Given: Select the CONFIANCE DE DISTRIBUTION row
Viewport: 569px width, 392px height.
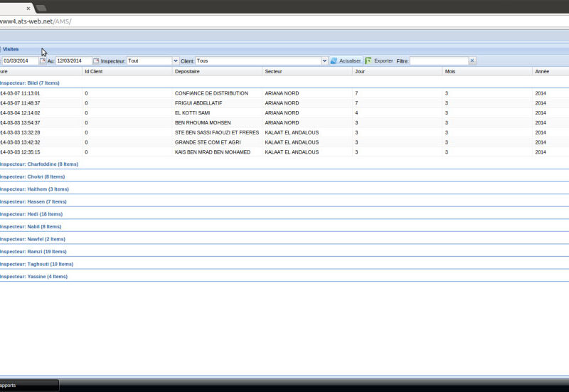Looking at the screenshot, I should click(211, 93).
